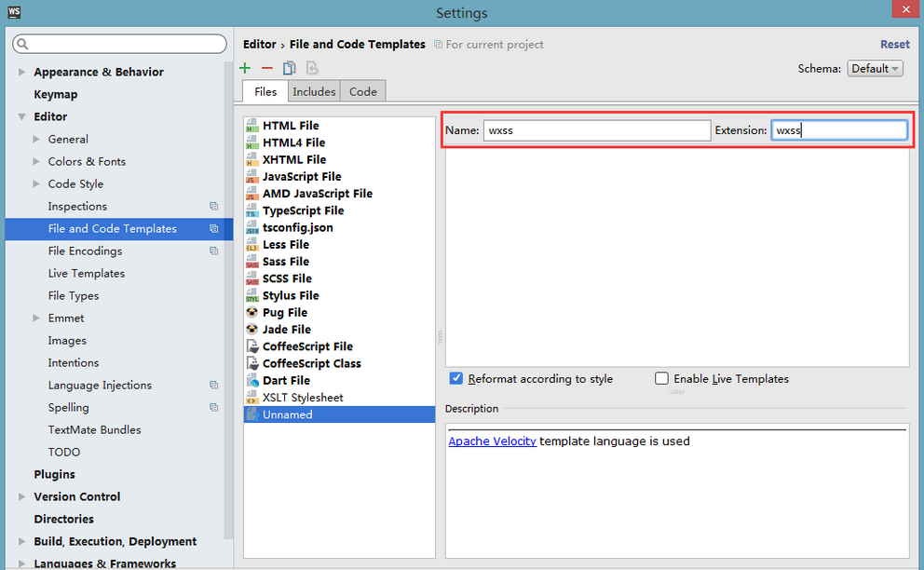Click the project icon beside File Encodings
This screenshot has height=570, width=924.
pyautogui.click(x=214, y=251)
